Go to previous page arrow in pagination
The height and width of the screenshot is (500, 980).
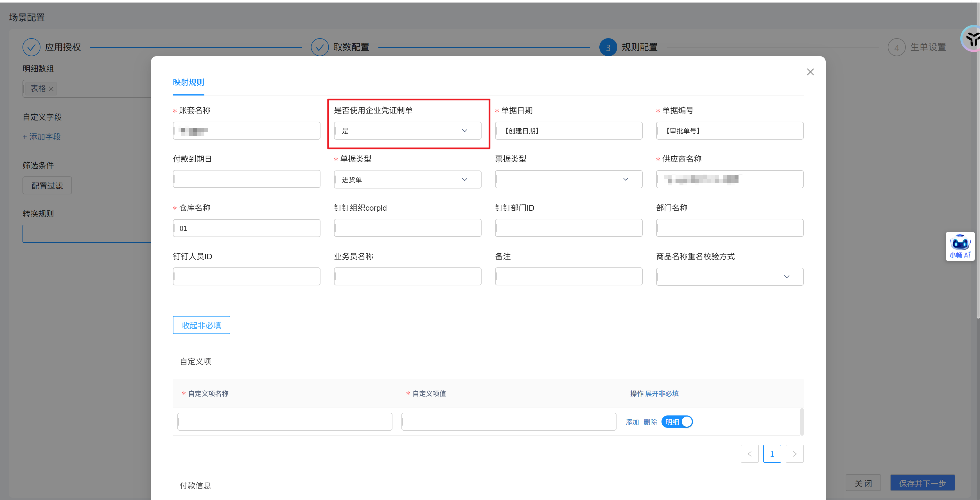tap(749, 454)
